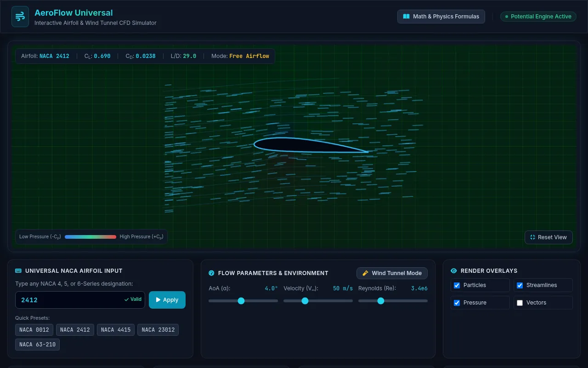Choose the NACA 2412 quick preset
The image size is (588, 368).
tap(75, 330)
